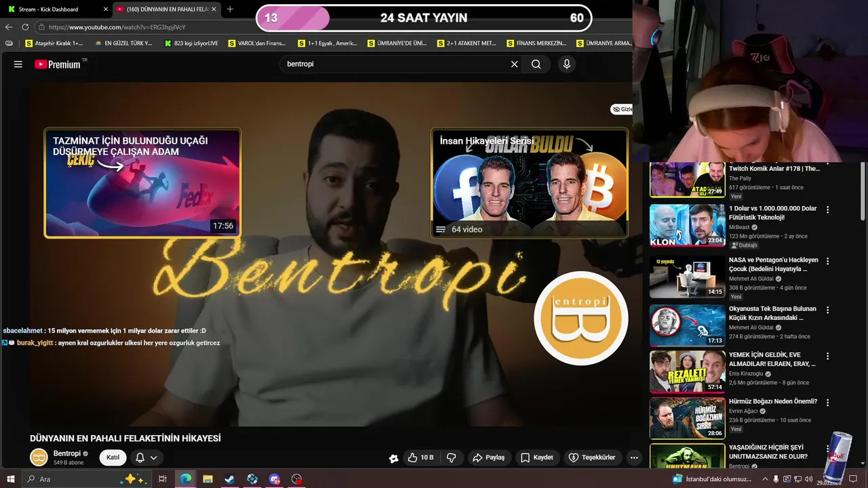The width and height of the screenshot is (868, 488).
Task: Open the Windows Start button
Action: coord(10,479)
